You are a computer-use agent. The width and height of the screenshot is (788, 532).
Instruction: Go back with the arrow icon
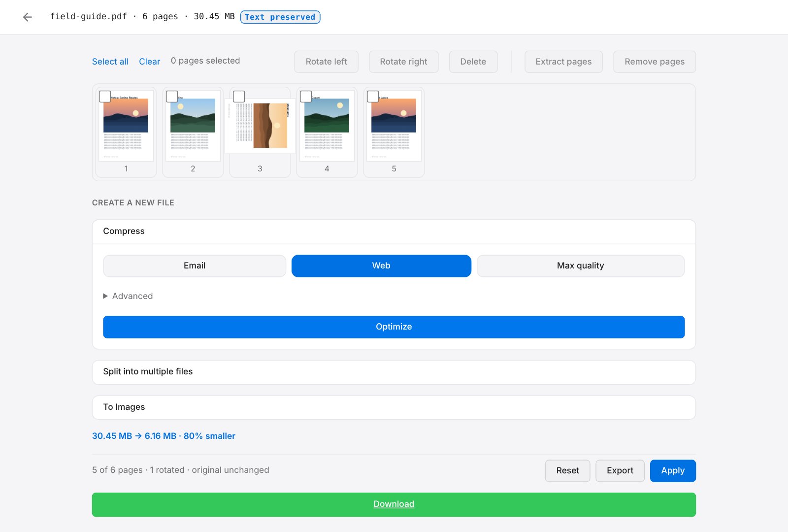pos(28,17)
